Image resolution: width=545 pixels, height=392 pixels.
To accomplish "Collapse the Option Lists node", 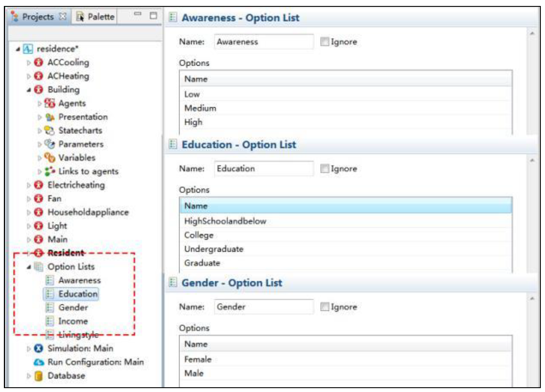I will pyautogui.click(x=29, y=267).
